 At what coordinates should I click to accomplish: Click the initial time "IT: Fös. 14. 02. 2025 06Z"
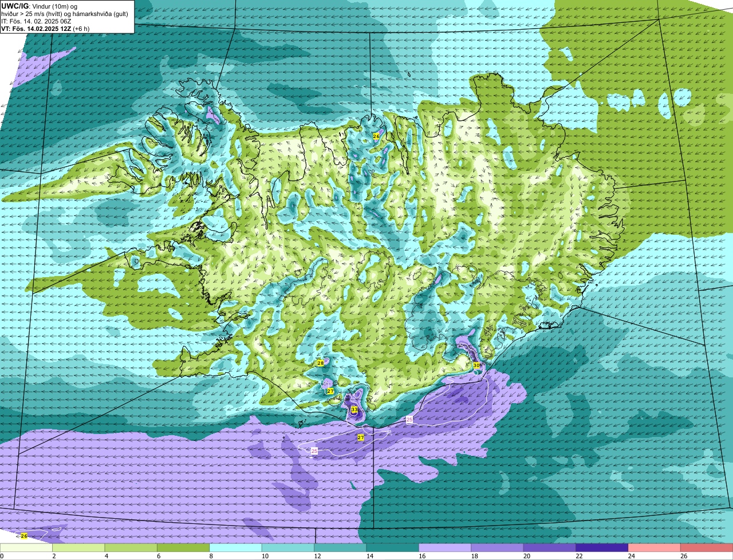coord(36,21)
